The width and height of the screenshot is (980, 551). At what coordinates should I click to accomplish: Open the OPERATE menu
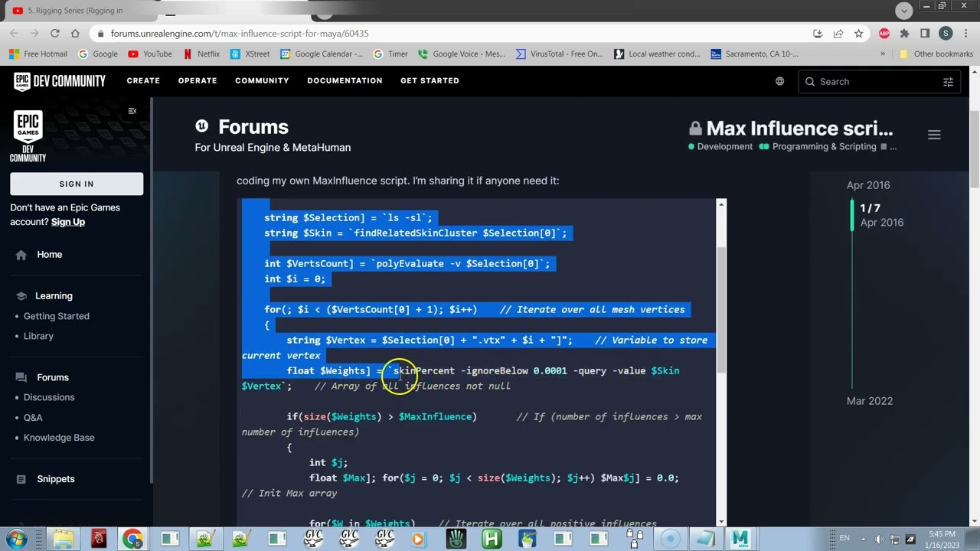(x=198, y=80)
